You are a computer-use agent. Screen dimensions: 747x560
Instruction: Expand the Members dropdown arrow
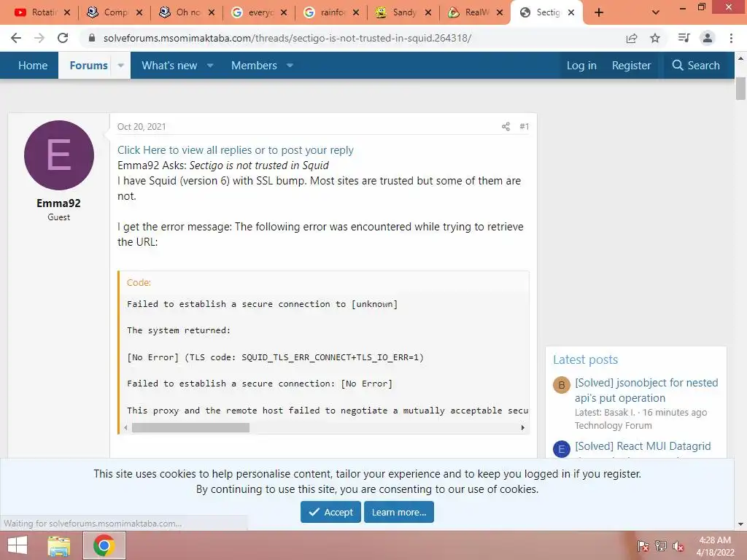coord(290,65)
